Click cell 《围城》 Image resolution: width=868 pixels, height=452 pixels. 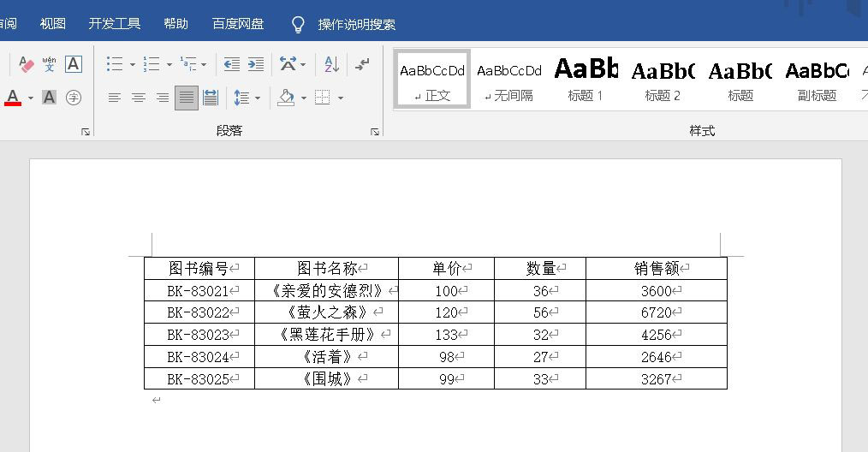coord(327,379)
